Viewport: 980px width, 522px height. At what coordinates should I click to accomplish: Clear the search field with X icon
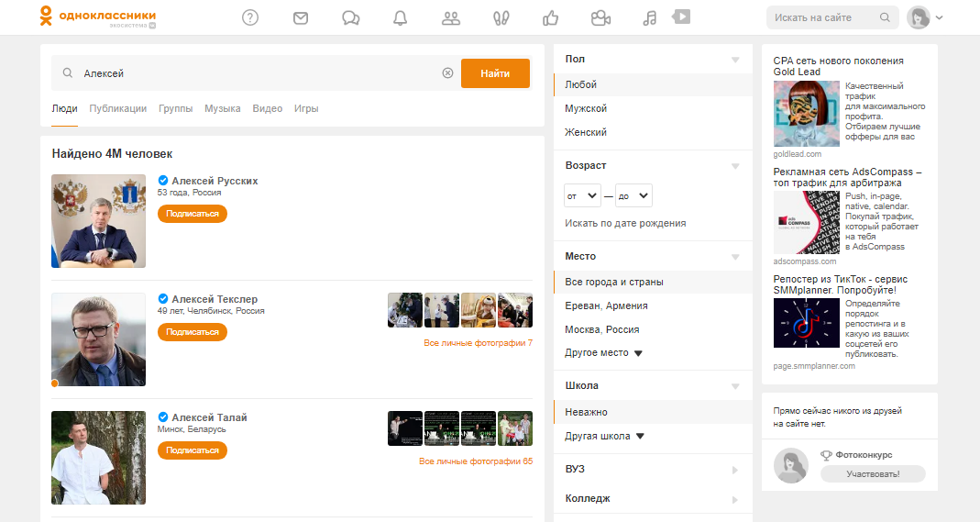pos(447,73)
